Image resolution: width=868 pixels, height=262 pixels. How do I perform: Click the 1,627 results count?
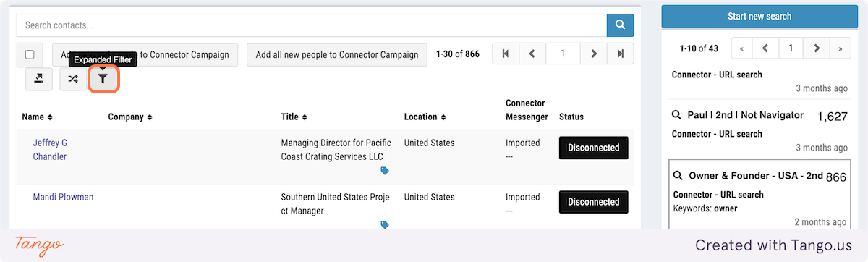832,117
